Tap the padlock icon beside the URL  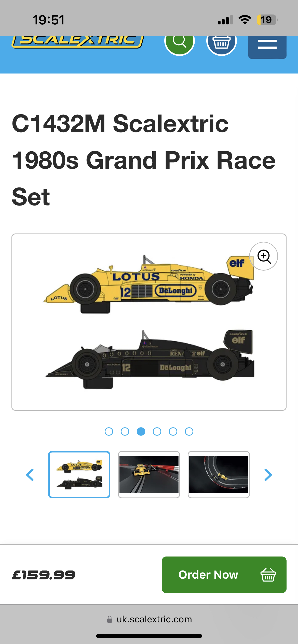pyautogui.click(x=110, y=619)
